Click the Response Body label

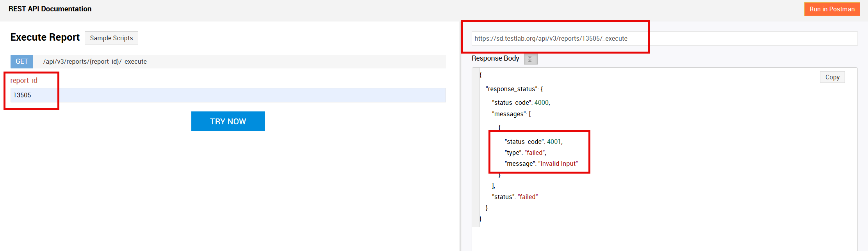(x=495, y=58)
